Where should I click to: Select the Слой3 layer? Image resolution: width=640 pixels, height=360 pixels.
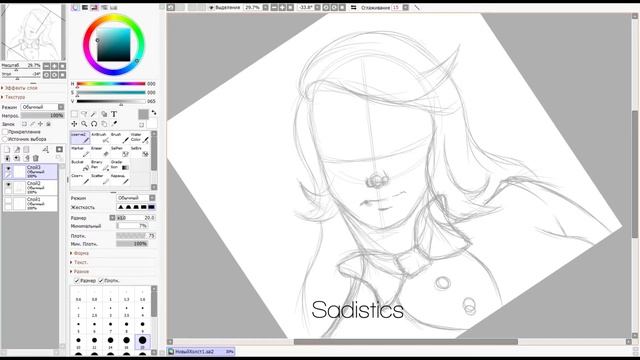pos(30,171)
